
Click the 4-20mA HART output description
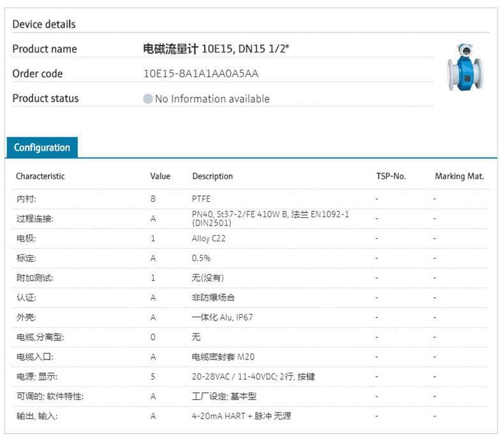click(242, 416)
